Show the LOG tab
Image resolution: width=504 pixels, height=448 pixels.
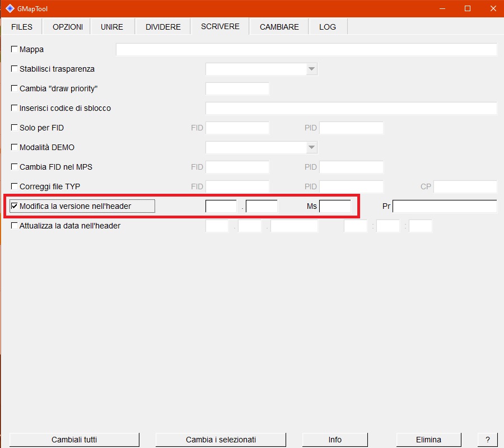coord(328,27)
